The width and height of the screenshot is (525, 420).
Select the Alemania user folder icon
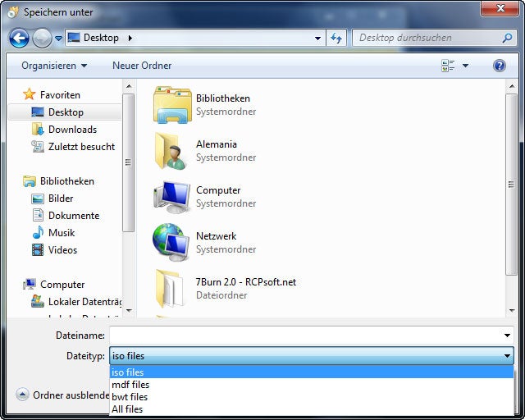[172, 151]
